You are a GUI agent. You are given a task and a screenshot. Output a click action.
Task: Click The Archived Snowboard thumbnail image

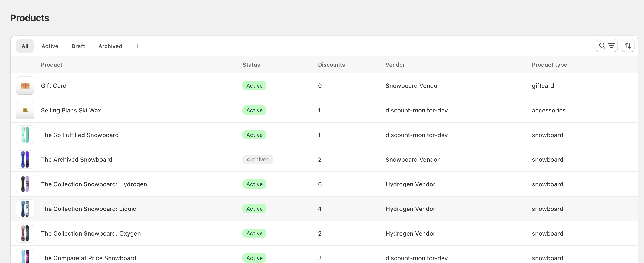click(25, 159)
